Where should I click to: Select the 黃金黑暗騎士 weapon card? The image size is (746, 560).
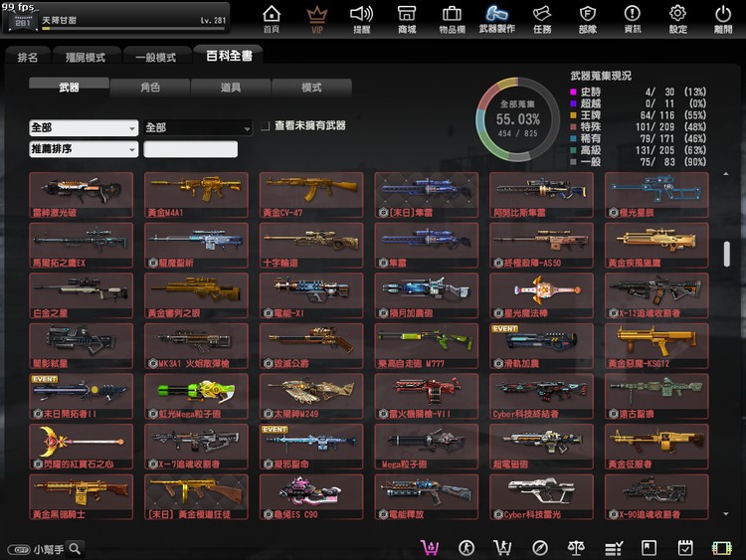[x=81, y=496]
